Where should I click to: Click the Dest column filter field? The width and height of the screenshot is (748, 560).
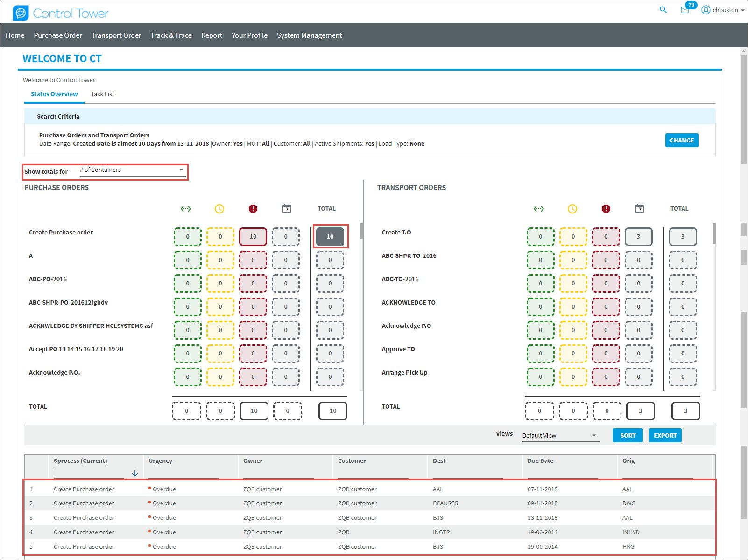click(x=468, y=473)
